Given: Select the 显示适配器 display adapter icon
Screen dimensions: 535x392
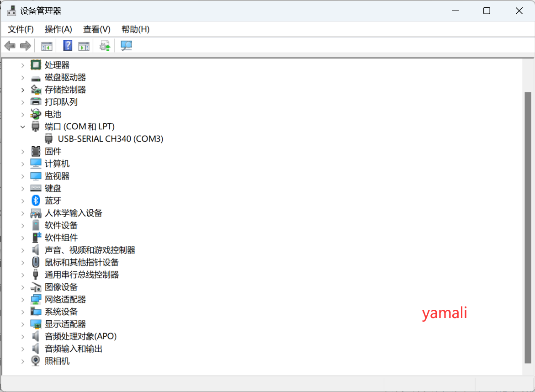Looking at the screenshot, I should pos(36,324).
